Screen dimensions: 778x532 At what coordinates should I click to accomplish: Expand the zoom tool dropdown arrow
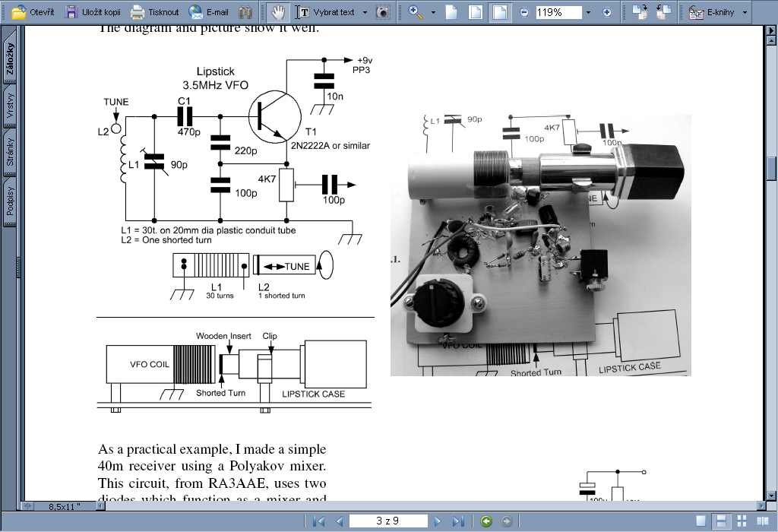[x=433, y=12]
